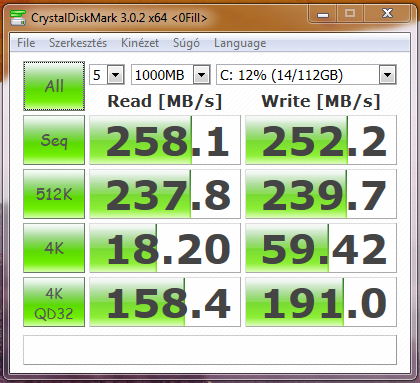The width and height of the screenshot is (420, 383).
Task: Open the Súgó menu
Action: pos(186,43)
